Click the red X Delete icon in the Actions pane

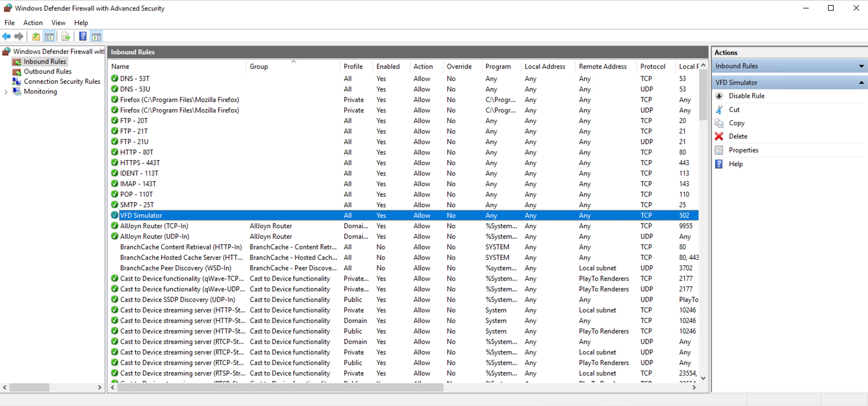719,136
